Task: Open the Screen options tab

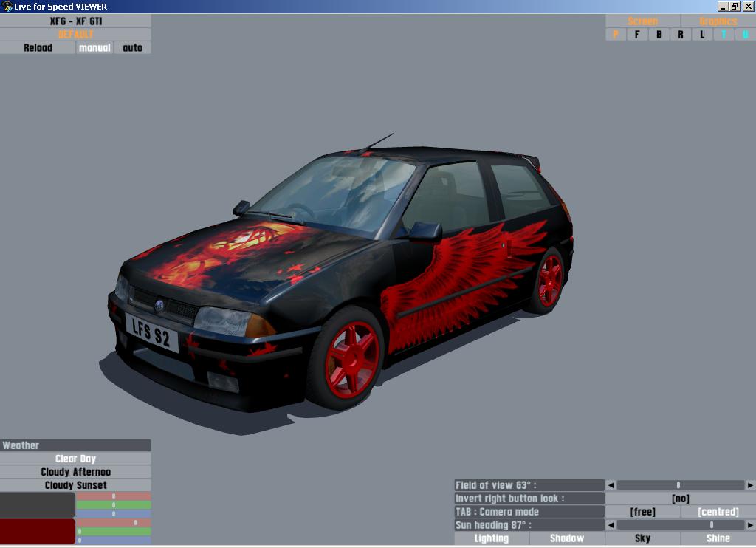Action: (x=643, y=21)
